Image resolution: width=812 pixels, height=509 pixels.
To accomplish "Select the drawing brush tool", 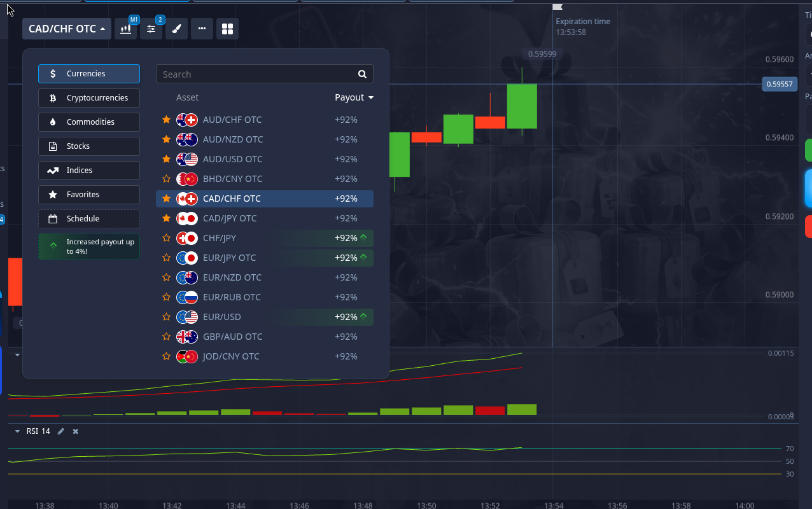I will [177, 29].
